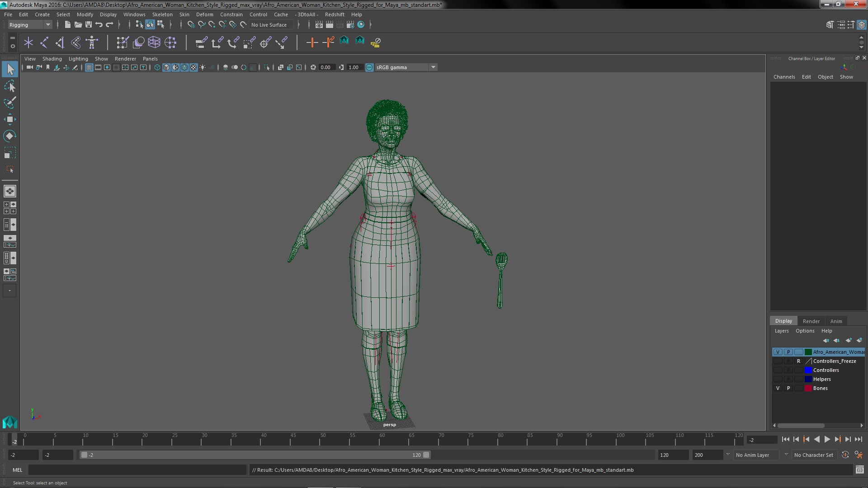This screenshot has width=868, height=488.
Task: Open the Deform menu
Action: tap(204, 14)
